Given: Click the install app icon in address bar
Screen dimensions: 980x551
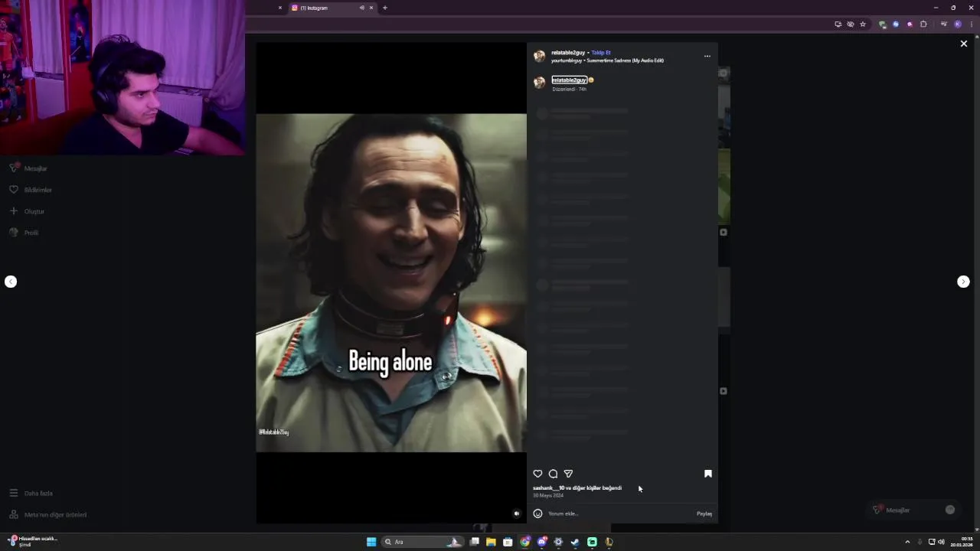Looking at the screenshot, I should pyautogui.click(x=838, y=24).
